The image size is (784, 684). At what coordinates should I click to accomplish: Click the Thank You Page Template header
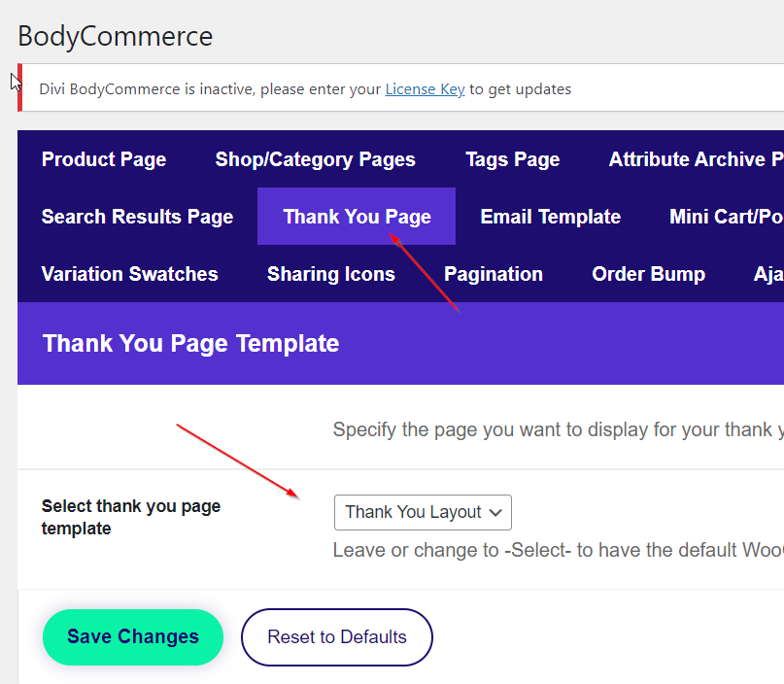tap(191, 343)
